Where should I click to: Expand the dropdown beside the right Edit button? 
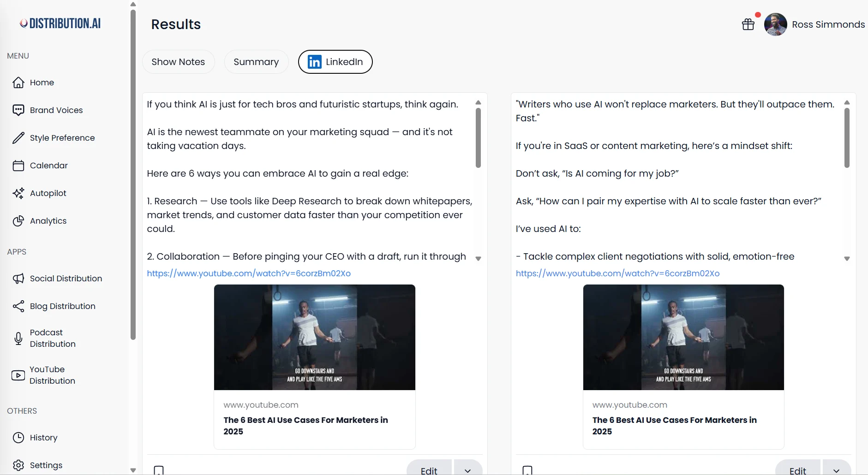click(837, 470)
